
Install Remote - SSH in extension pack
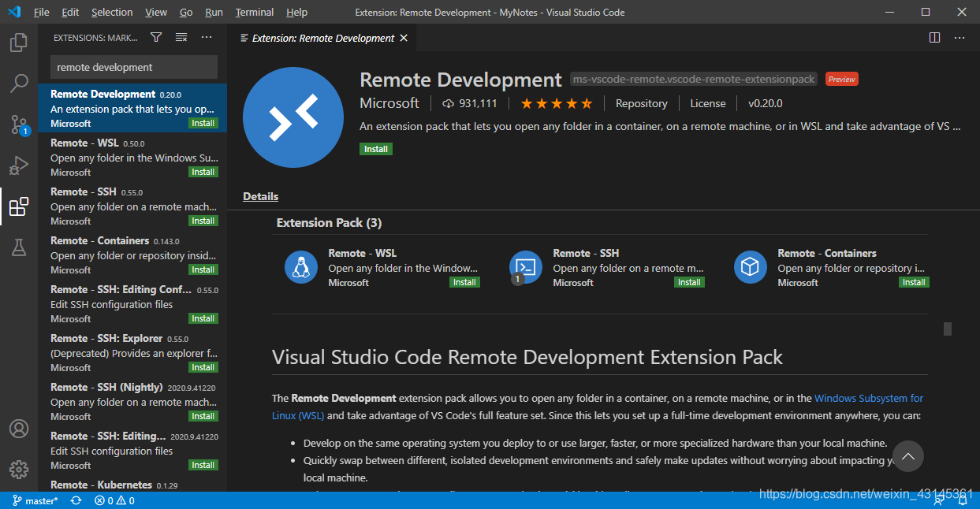(x=689, y=282)
